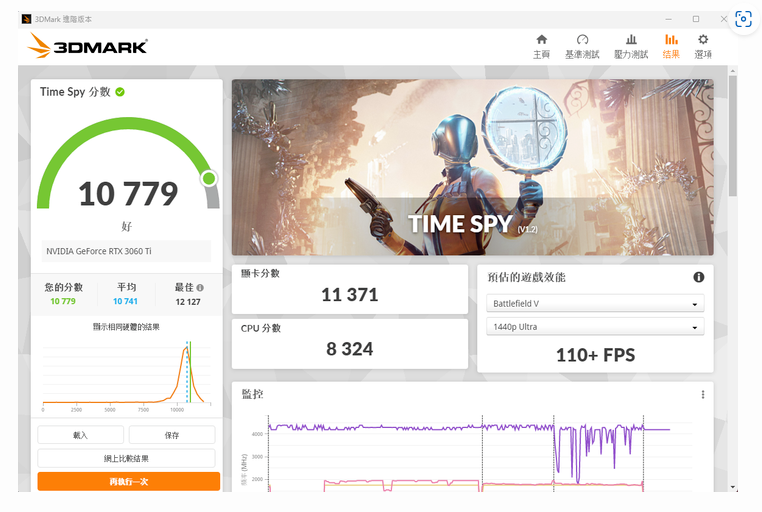The height and width of the screenshot is (512, 762).
Task: Open the Stress Tests (壓力測試) tab
Action: [631, 47]
